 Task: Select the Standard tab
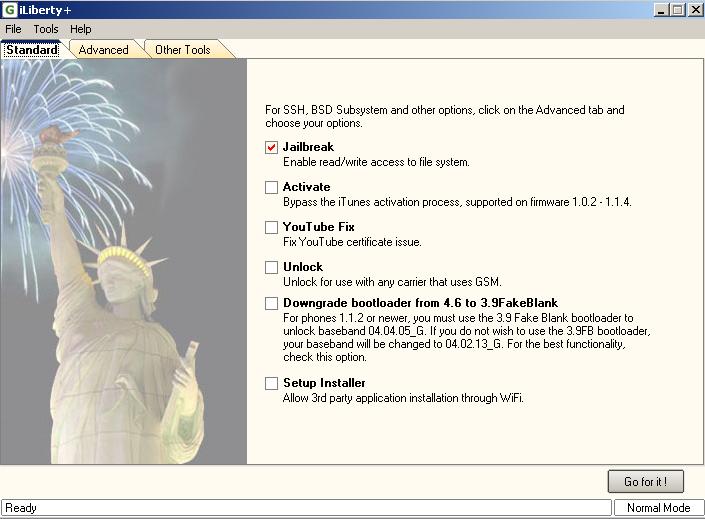coord(32,50)
